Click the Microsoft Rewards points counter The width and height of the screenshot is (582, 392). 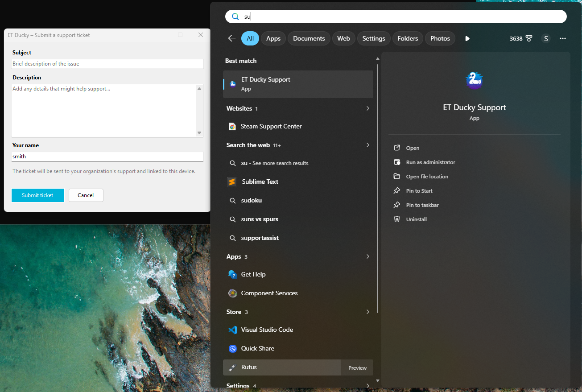(521, 38)
